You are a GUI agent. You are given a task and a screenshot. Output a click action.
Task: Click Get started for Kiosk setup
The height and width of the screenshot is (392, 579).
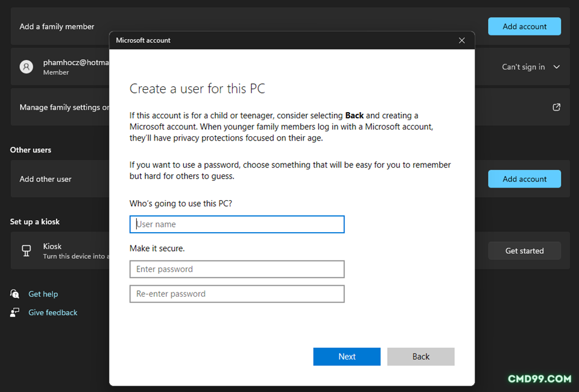click(x=524, y=251)
